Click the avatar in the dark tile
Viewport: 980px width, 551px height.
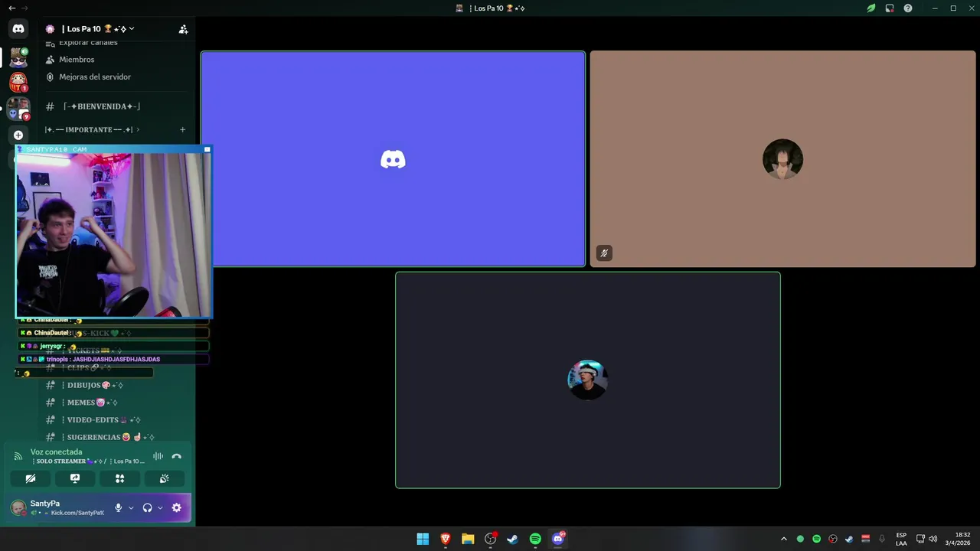588,380
